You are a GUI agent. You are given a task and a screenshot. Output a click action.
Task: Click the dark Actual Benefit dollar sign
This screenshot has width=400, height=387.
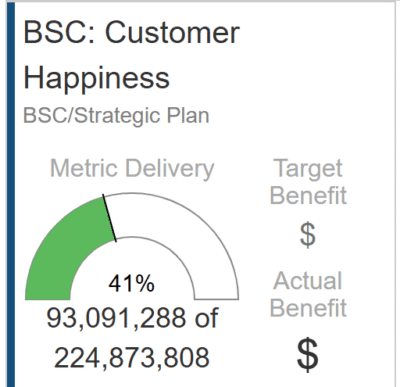(x=307, y=354)
